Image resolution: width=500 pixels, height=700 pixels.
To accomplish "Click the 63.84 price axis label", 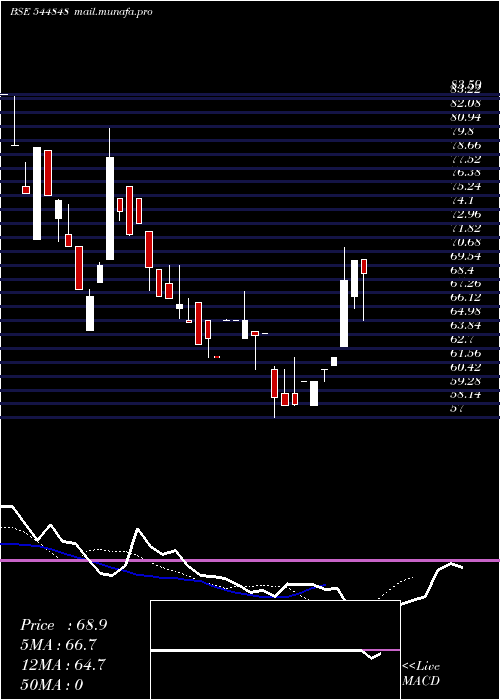I will tap(466, 325).
